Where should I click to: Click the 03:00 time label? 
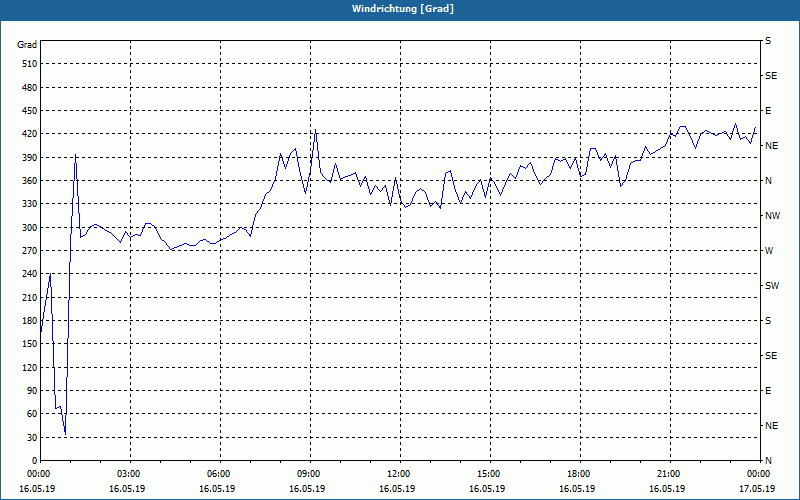tap(128, 474)
